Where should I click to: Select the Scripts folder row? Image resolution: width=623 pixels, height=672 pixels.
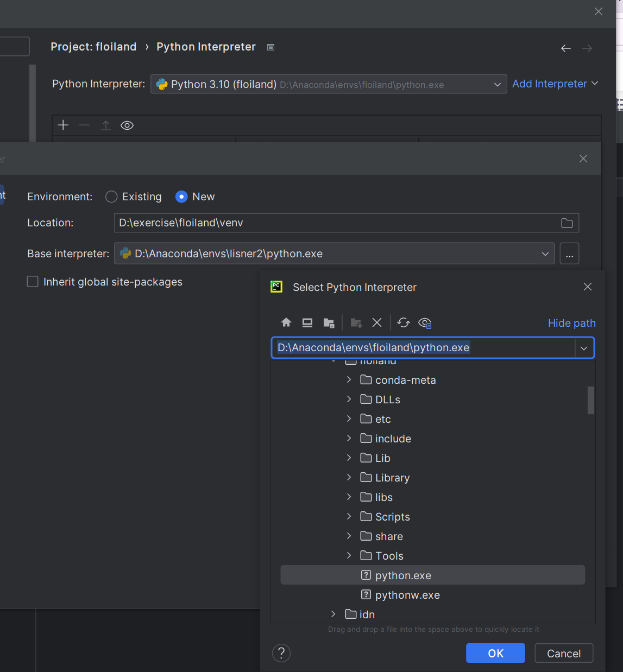[x=433, y=517]
